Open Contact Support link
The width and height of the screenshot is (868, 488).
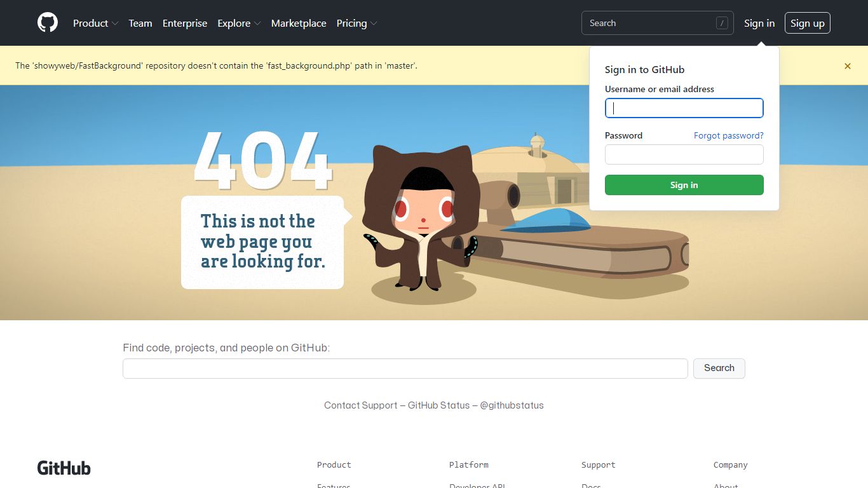[x=361, y=405]
